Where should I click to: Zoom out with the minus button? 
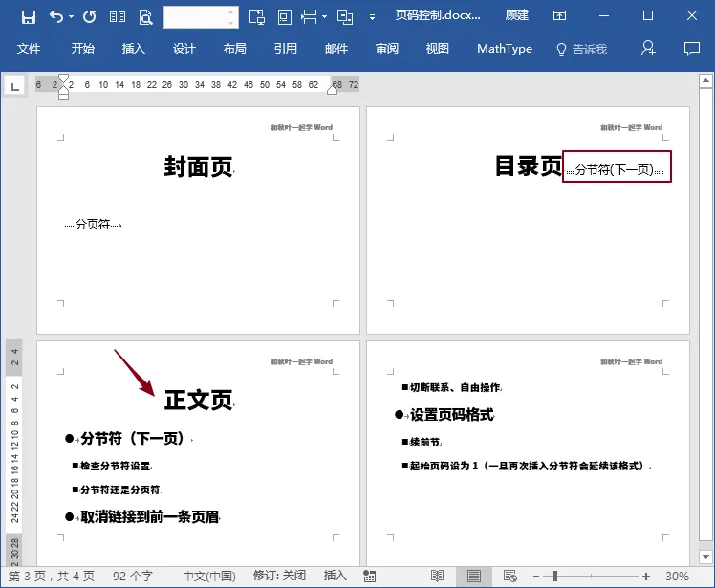pyautogui.click(x=536, y=577)
